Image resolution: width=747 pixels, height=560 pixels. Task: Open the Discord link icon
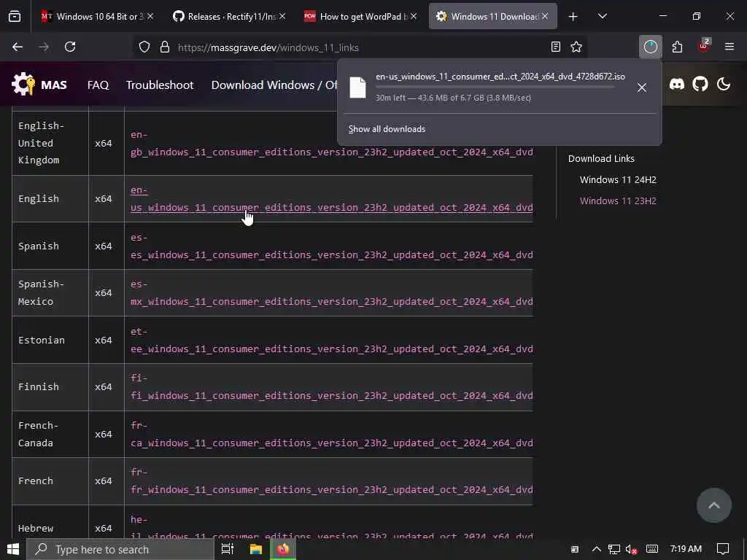(677, 85)
